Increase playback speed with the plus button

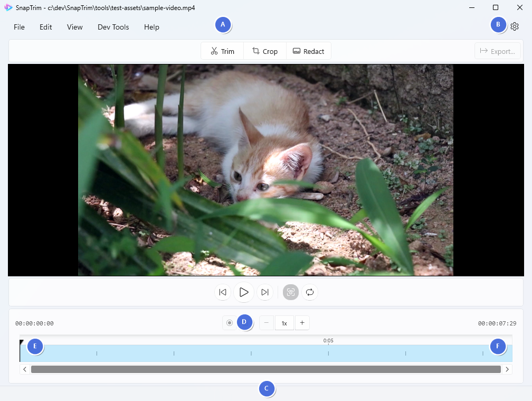(302, 322)
